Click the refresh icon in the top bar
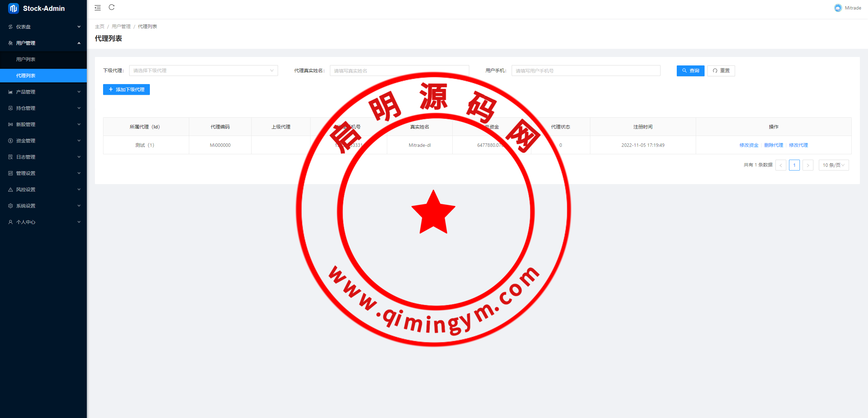868x418 pixels. click(x=112, y=7)
